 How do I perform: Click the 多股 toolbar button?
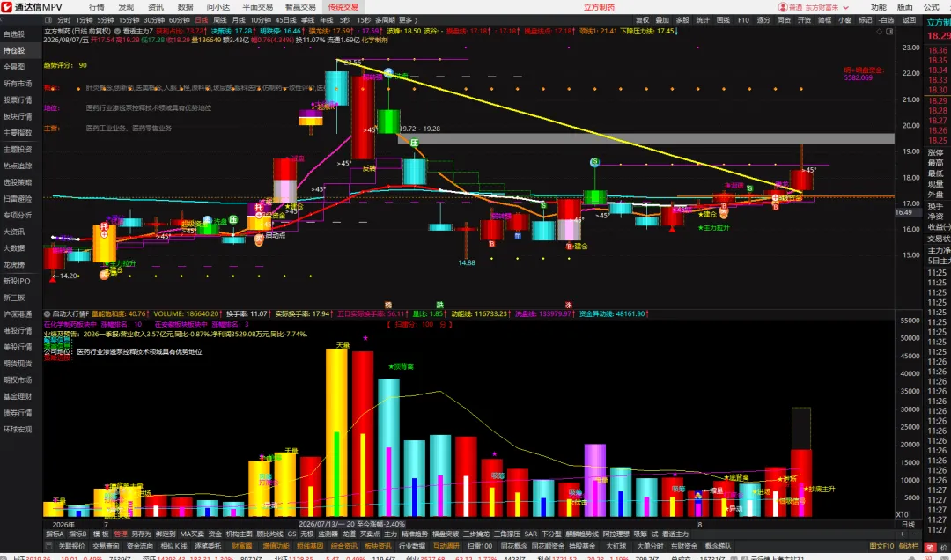tap(683, 20)
